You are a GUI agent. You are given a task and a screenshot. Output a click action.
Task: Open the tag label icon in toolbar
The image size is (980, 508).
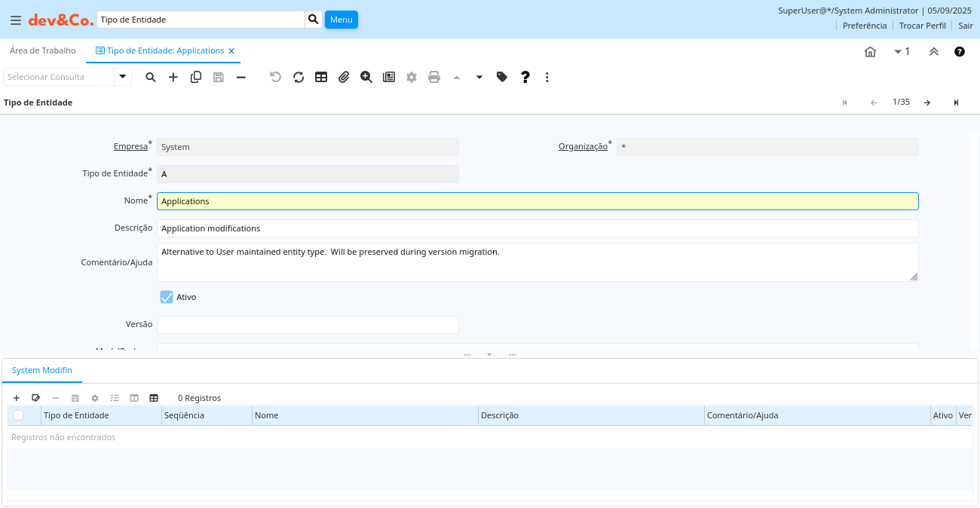coord(502,77)
